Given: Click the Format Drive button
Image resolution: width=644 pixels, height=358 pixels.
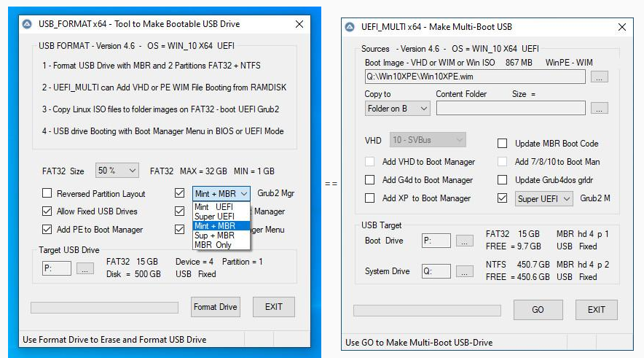Looking at the screenshot, I should pos(215,307).
